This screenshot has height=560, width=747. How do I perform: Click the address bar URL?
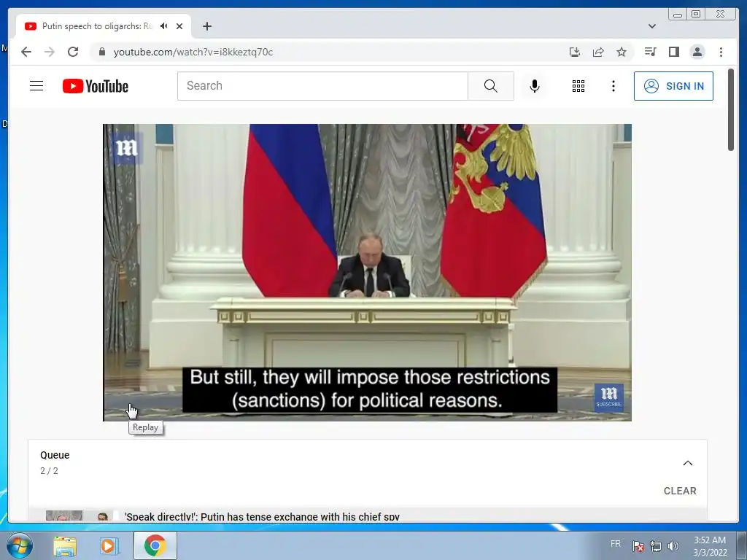(193, 52)
